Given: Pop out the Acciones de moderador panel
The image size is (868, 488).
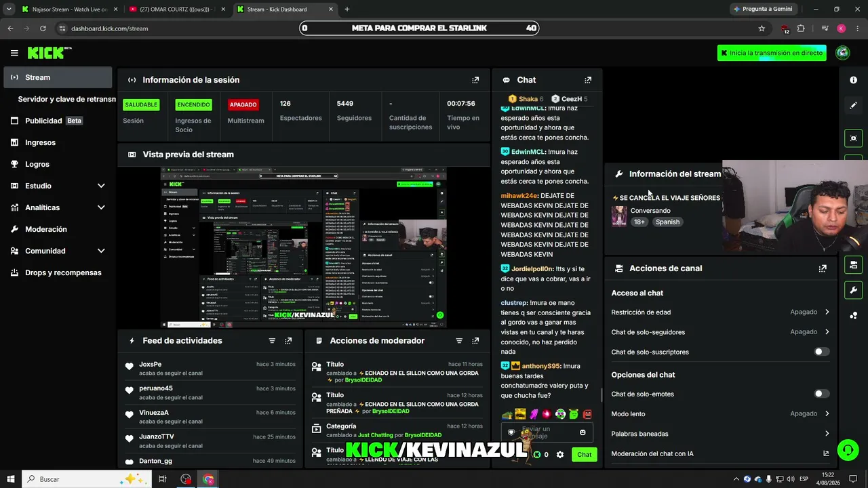Looking at the screenshot, I should click(x=475, y=341).
